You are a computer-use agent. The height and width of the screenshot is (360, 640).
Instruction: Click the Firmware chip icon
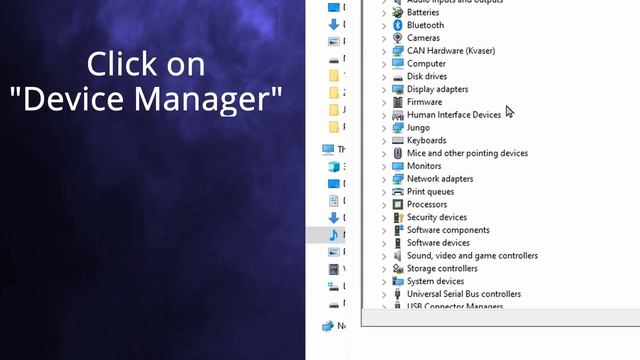point(398,102)
